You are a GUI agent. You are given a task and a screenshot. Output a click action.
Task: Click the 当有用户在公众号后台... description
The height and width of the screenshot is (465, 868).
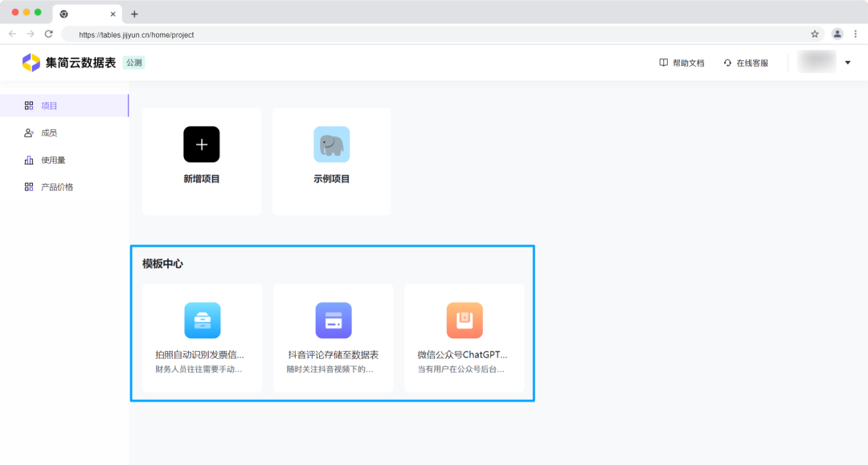point(461,369)
